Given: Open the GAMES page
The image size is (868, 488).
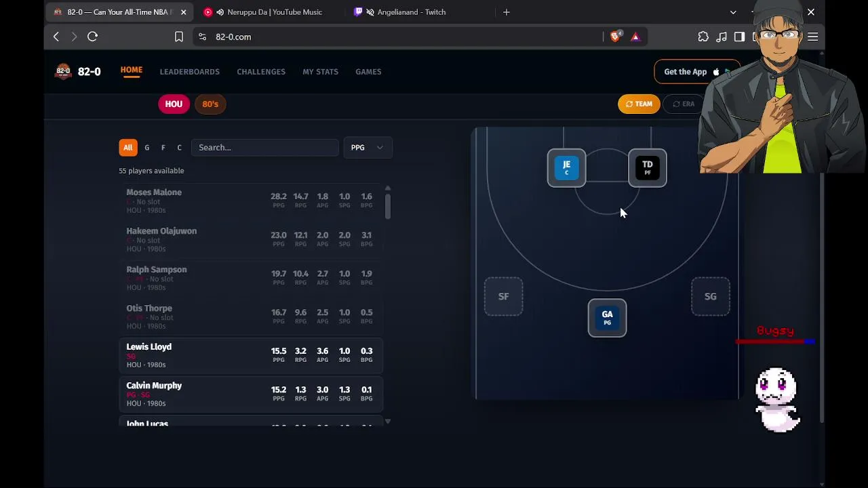Looking at the screenshot, I should 368,72.
